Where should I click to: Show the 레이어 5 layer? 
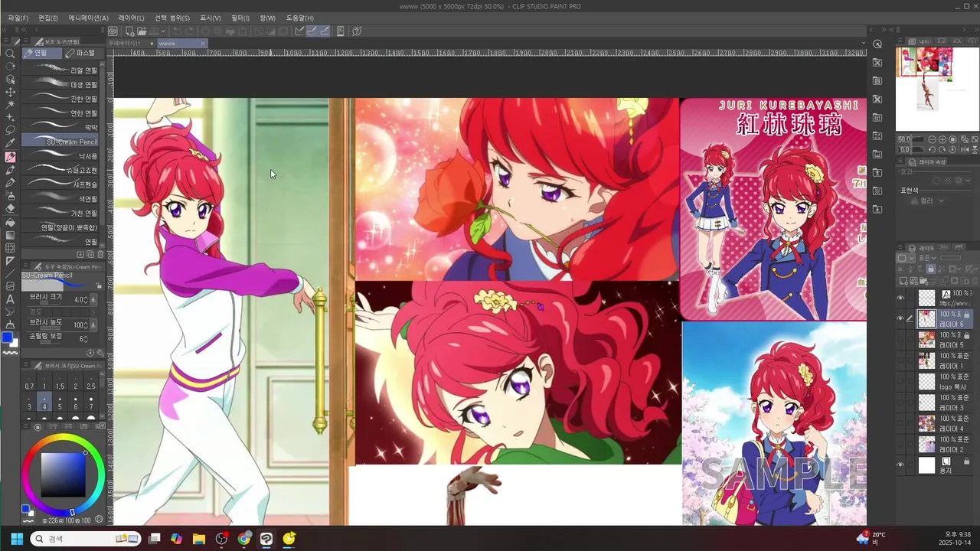[x=900, y=340]
